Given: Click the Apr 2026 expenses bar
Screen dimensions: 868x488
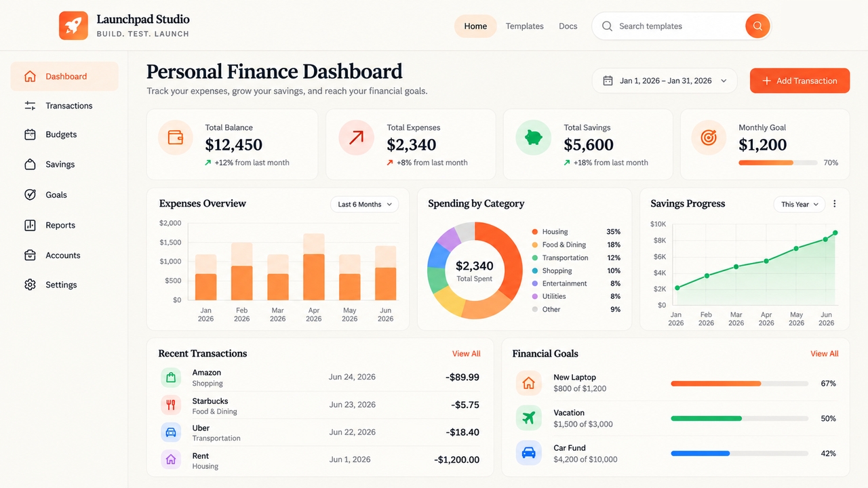Looking at the screenshot, I should pyautogui.click(x=314, y=267).
